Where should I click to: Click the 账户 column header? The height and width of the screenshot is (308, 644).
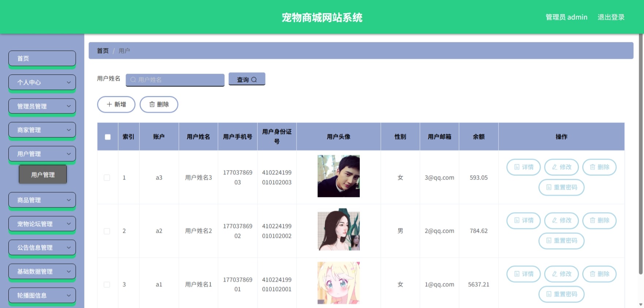click(159, 137)
